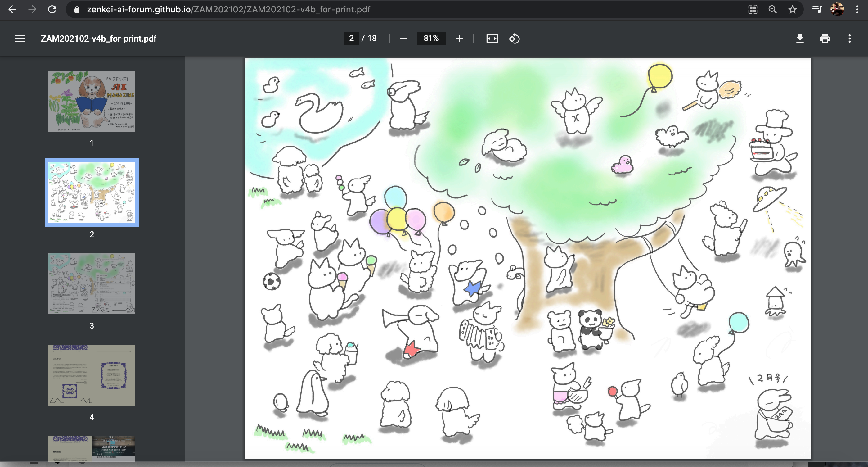Viewport: 868px width, 467px height.
Task: Jump to page 3 thumbnail
Action: [92, 284]
